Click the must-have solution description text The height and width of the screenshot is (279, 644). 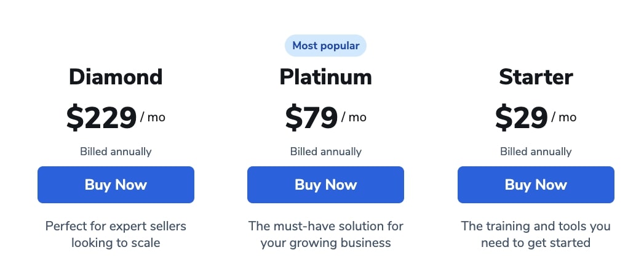(x=326, y=235)
